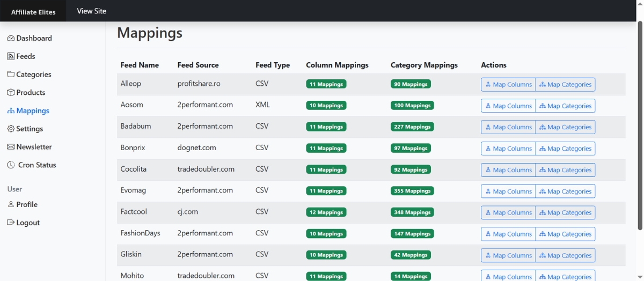Map Categories for the Evomag feed
644x281 pixels.
[565, 191]
